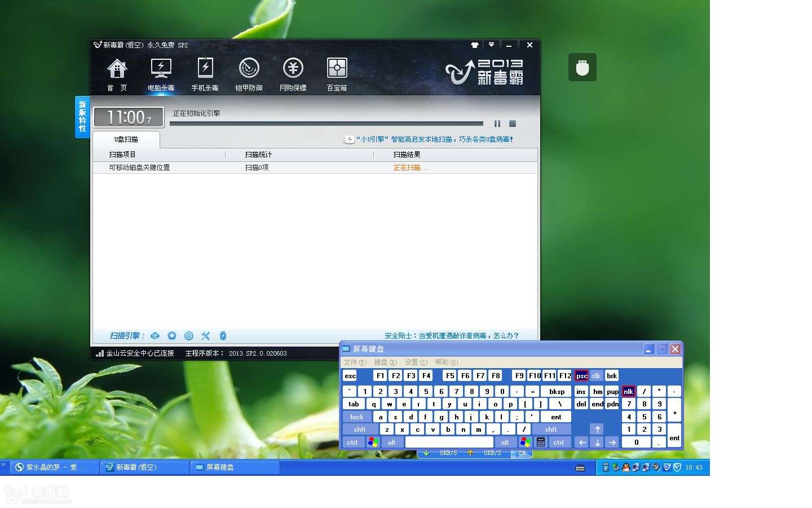Click the wrench repair engine icon
812x508 pixels.
pos(205,336)
